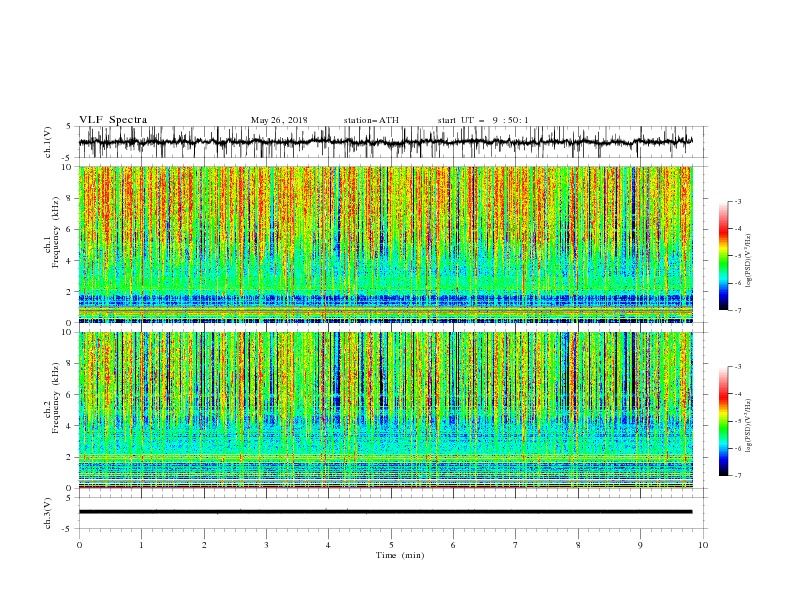Select lower colorbar 'log(PSD)(V²/Hz)' label
792x612 pixels.
point(749,426)
